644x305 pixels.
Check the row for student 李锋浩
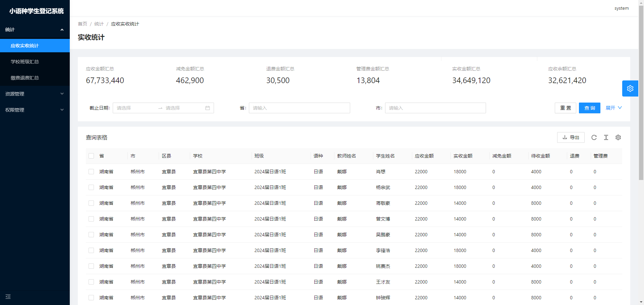click(91, 250)
